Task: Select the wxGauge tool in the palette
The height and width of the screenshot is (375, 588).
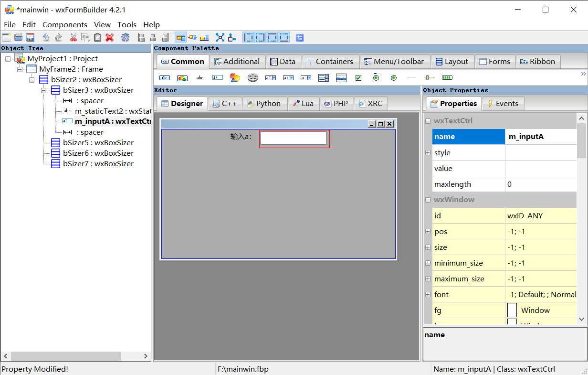Action: [x=447, y=77]
